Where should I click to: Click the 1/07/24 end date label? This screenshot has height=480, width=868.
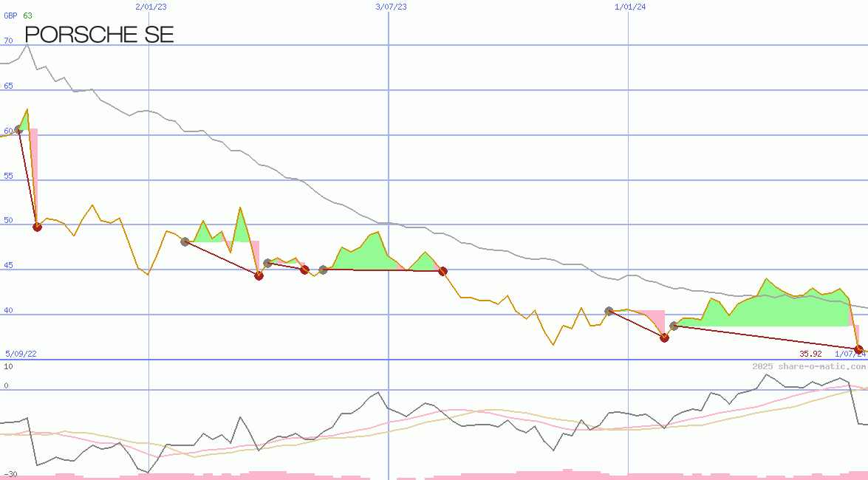click(850, 354)
